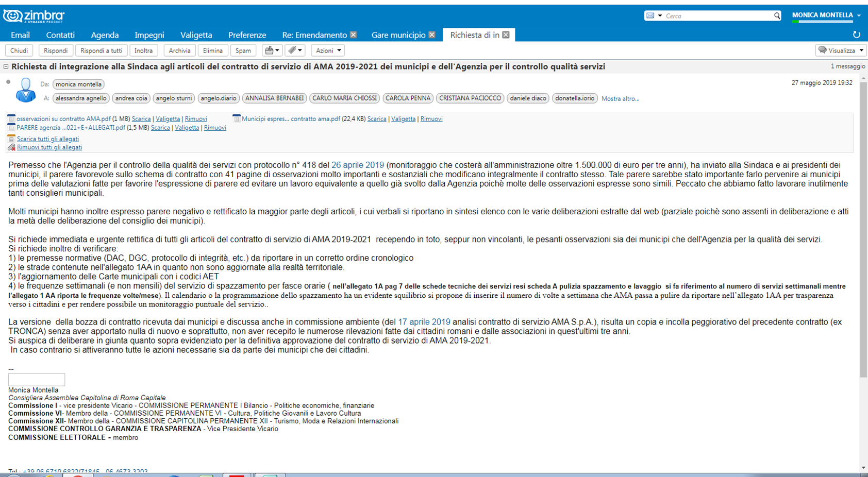Open the Visualizza dropdown

coord(841,50)
